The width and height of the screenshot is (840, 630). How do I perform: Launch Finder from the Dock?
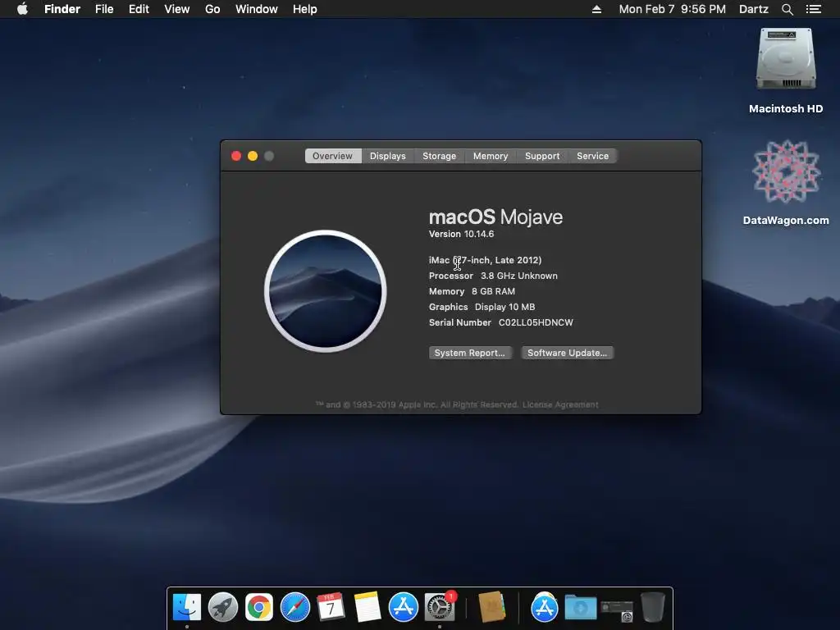pos(187,608)
